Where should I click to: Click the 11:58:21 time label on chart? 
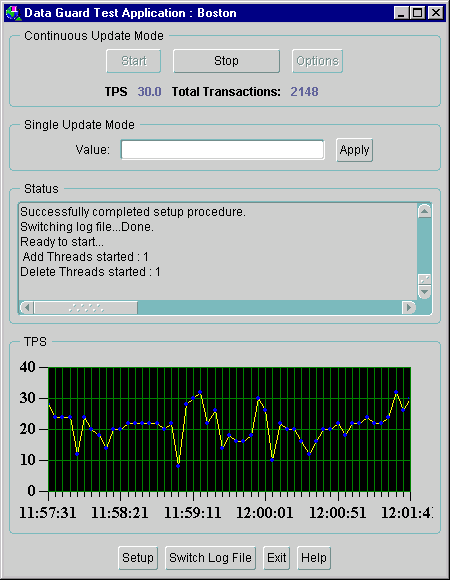point(120,513)
